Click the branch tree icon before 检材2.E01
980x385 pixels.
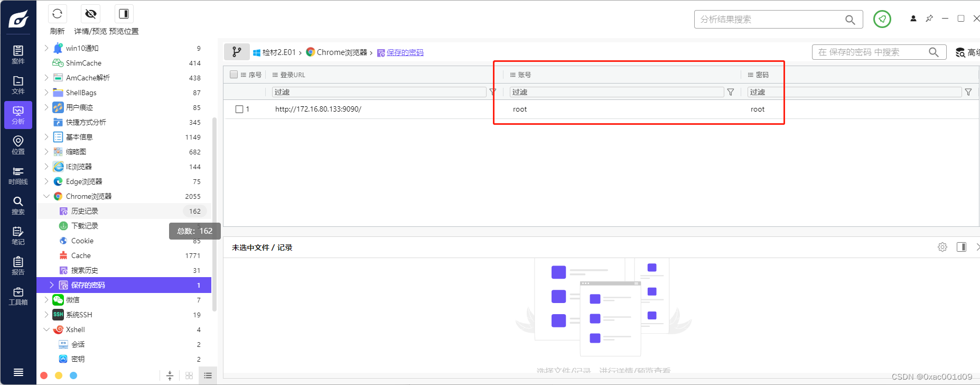tap(237, 52)
